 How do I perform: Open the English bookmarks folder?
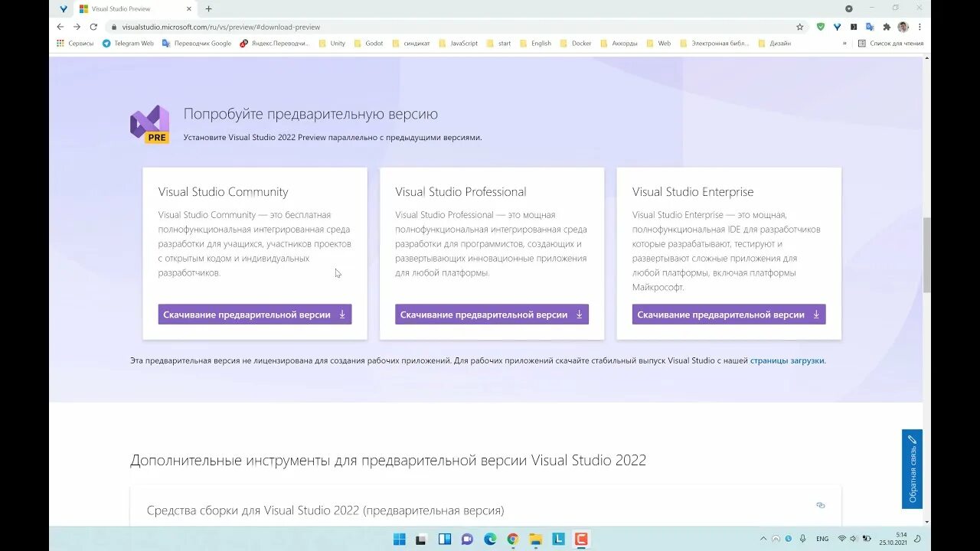coord(535,44)
